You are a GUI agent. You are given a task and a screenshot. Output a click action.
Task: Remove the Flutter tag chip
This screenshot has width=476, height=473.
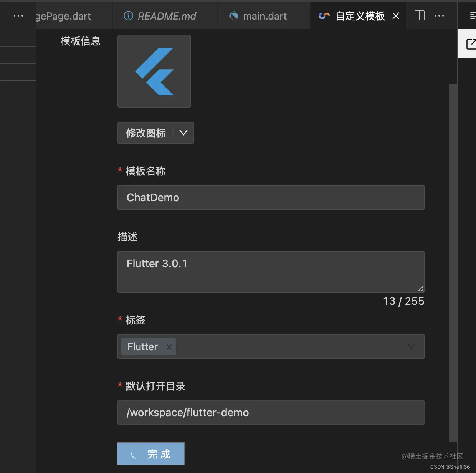coord(169,347)
